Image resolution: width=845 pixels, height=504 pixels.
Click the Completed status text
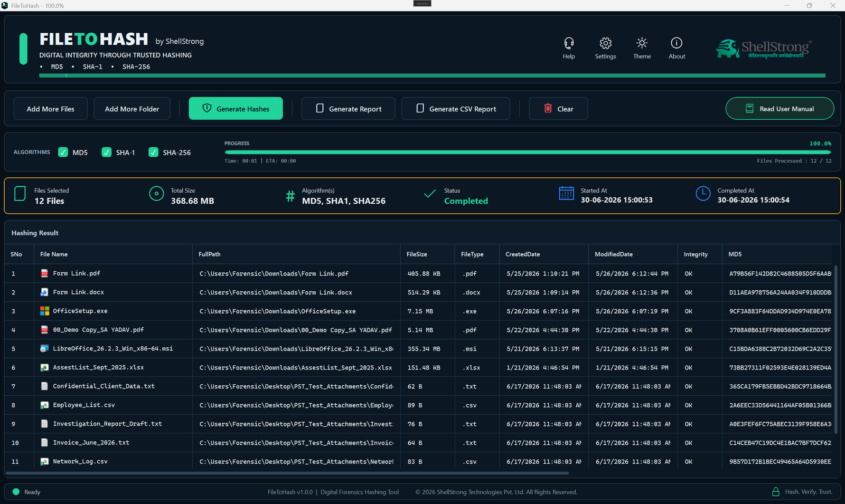pyautogui.click(x=466, y=201)
